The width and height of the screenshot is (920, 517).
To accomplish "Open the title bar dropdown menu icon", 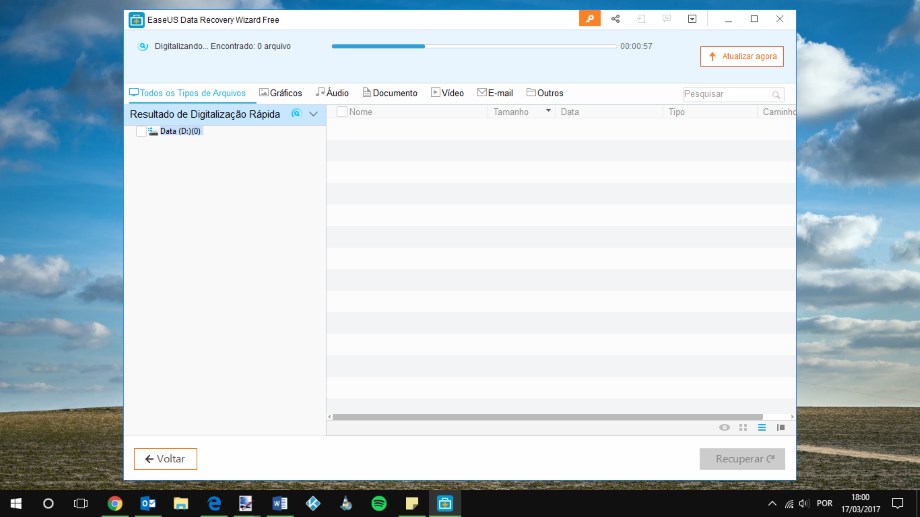I will (x=692, y=19).
